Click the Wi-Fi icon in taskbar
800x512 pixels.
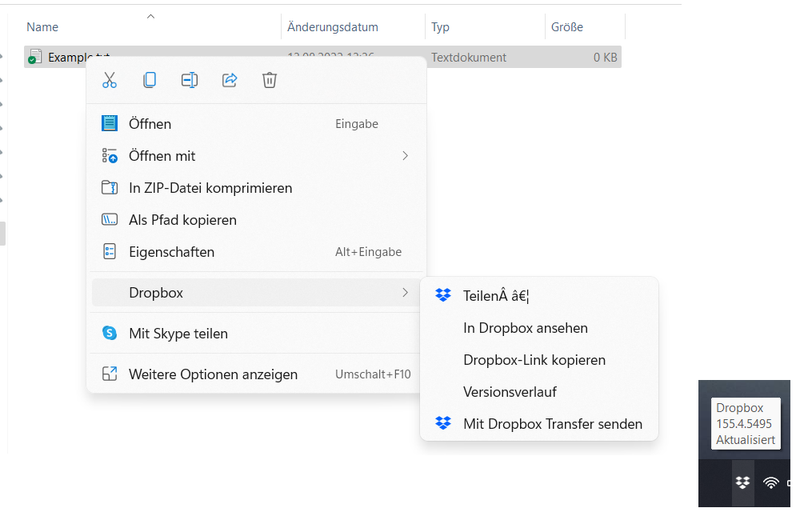coord(771,482)
